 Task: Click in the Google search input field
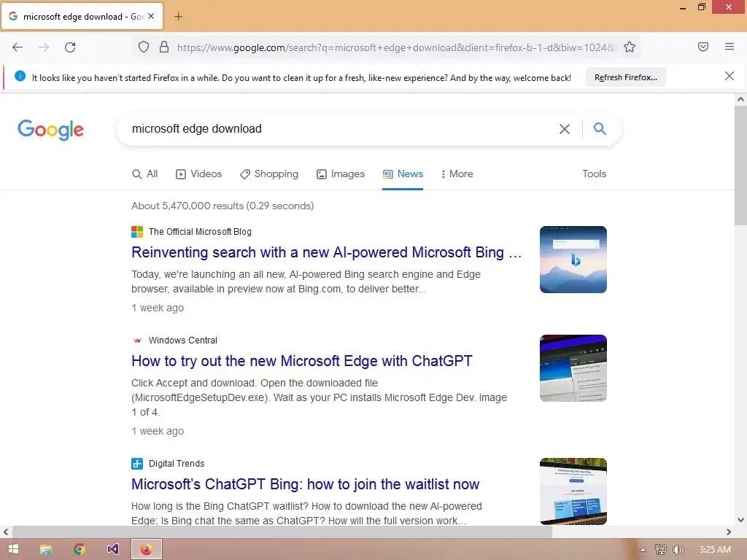click(341, 129)
